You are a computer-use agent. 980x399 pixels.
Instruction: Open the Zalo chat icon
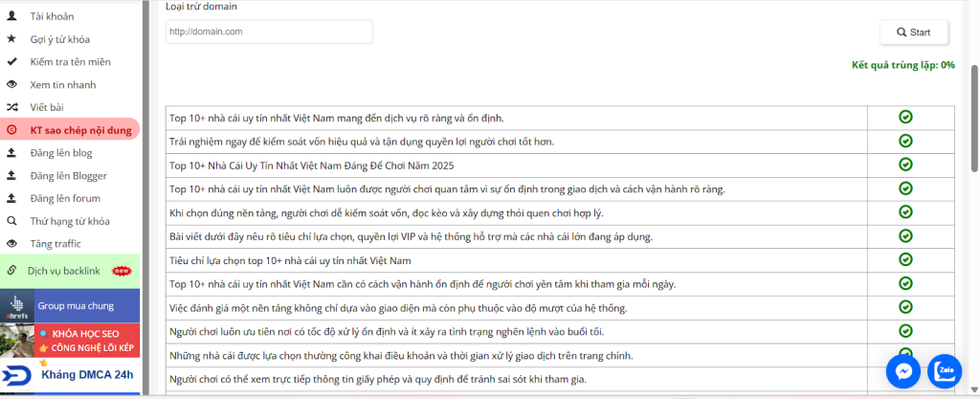[x=946, y=370]
